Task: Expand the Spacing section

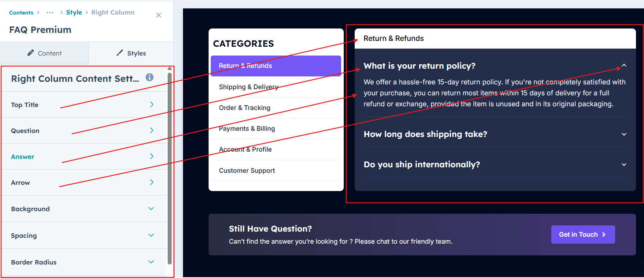Action: coord(151,235)
